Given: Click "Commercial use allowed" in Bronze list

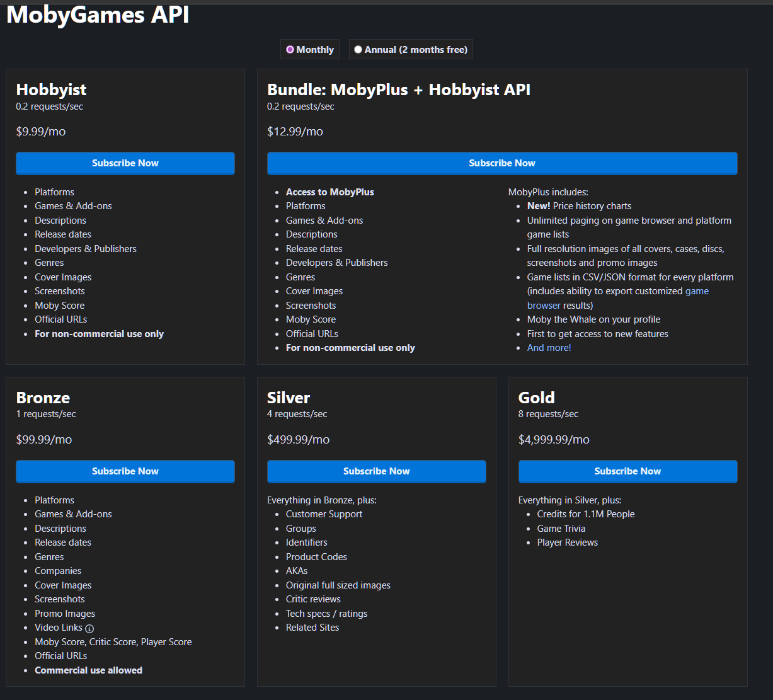Looking at the screenshot, I should (x=88, y=670).
